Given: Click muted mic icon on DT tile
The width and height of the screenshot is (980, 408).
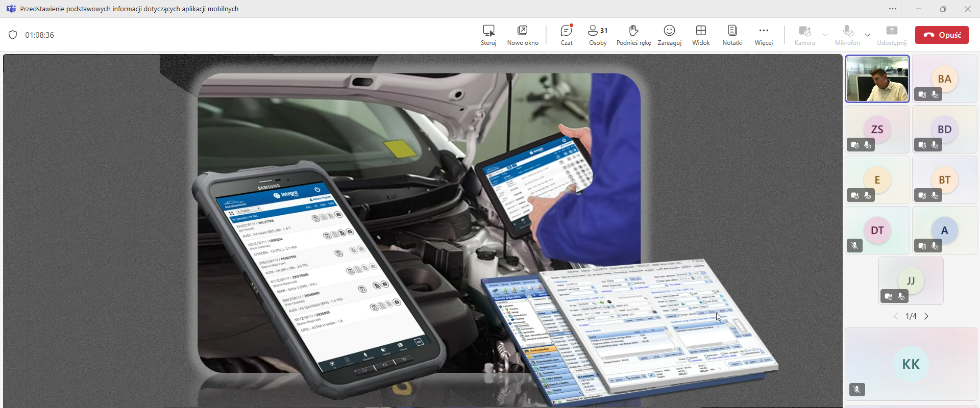Looking at the screenshot, I should [855, 246].
